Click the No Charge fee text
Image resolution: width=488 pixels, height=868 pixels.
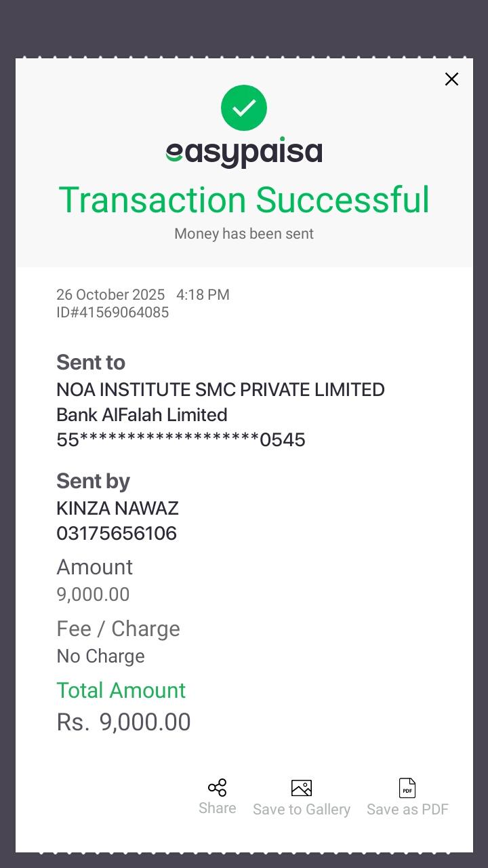click(x=100, y=656)
